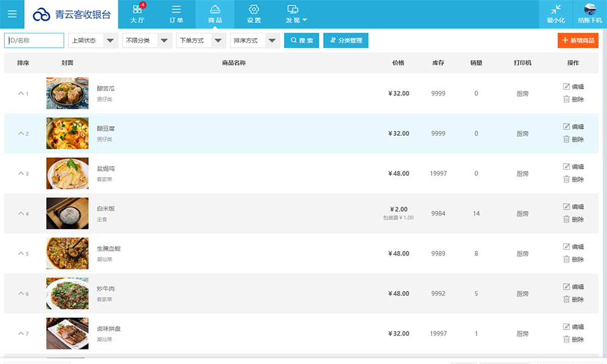Screen dimensions: 607x364
Task: Open the 订单 orders tab
Action: coord(176,14)
